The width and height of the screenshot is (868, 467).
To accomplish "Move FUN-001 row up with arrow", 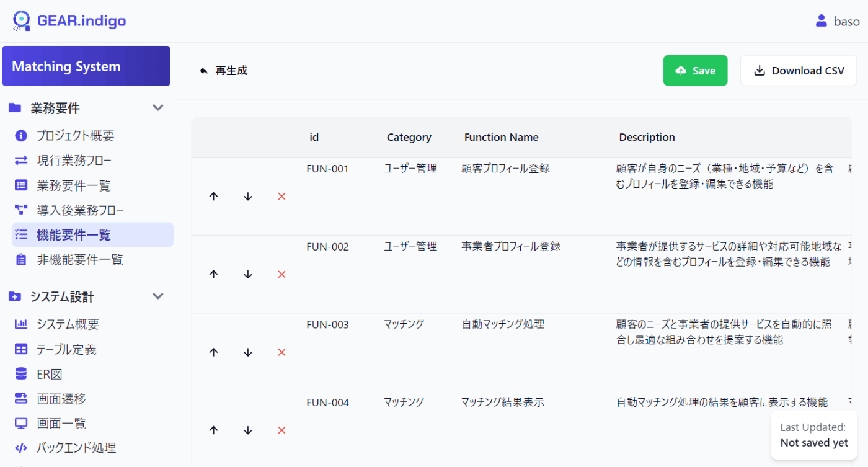I will pyautogui.click(x=214, y=197).
